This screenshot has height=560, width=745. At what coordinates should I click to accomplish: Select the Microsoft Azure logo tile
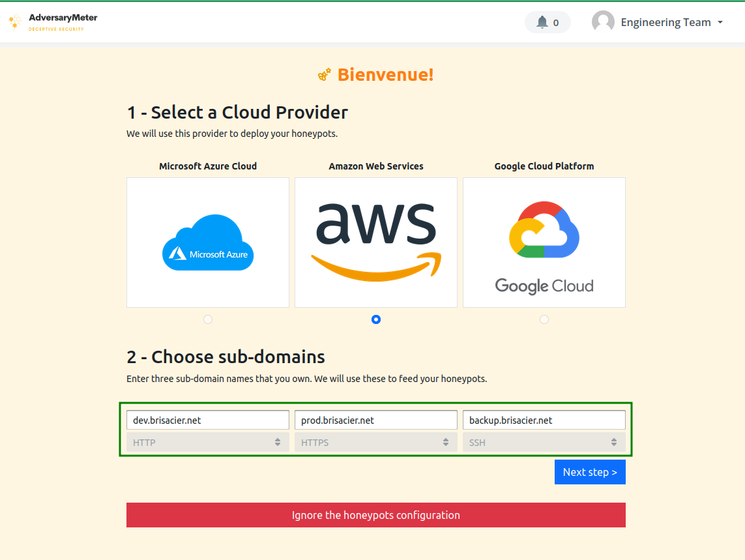(208, 243)
